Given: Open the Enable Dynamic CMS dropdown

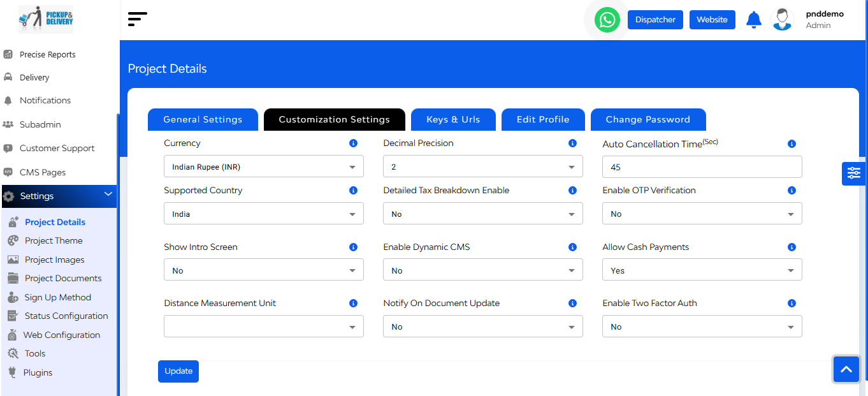Looking at the screenshot, I should (x=483, y=270).
